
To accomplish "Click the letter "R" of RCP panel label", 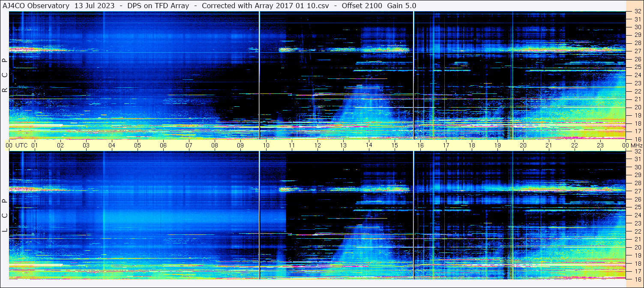I will pos(5,90).
